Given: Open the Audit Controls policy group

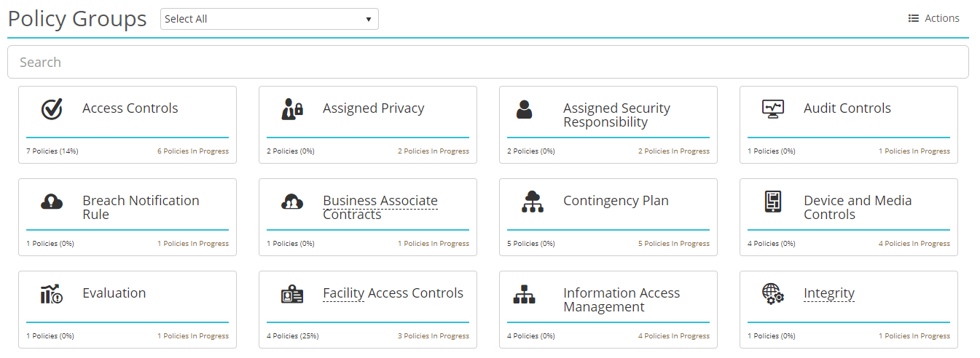Looking at the screenshot, I should [x=849, y=124].
